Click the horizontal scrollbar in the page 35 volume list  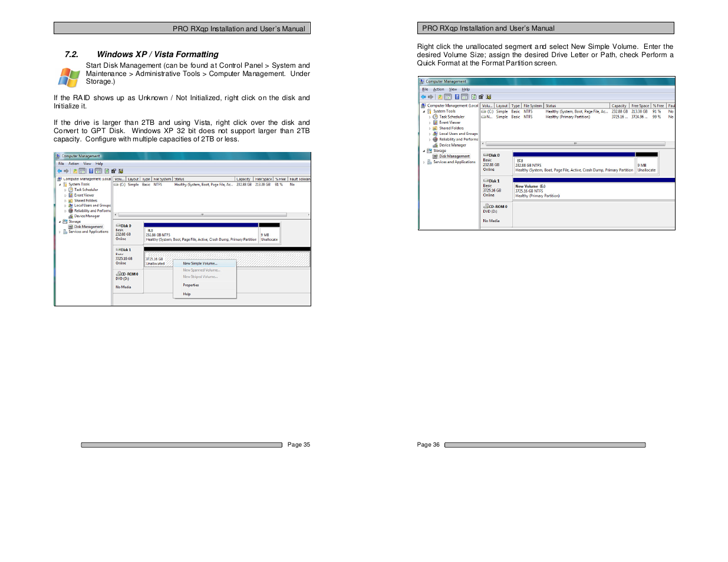click(x=202, y=214)
